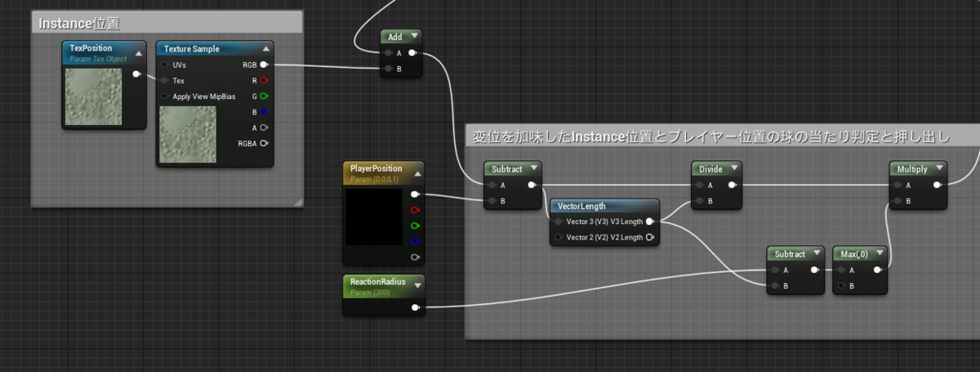This screenshot has height=372, width=980.
Task: Click the alpha output pin of PlayerPosition
Action: click(x=416, y=257)
